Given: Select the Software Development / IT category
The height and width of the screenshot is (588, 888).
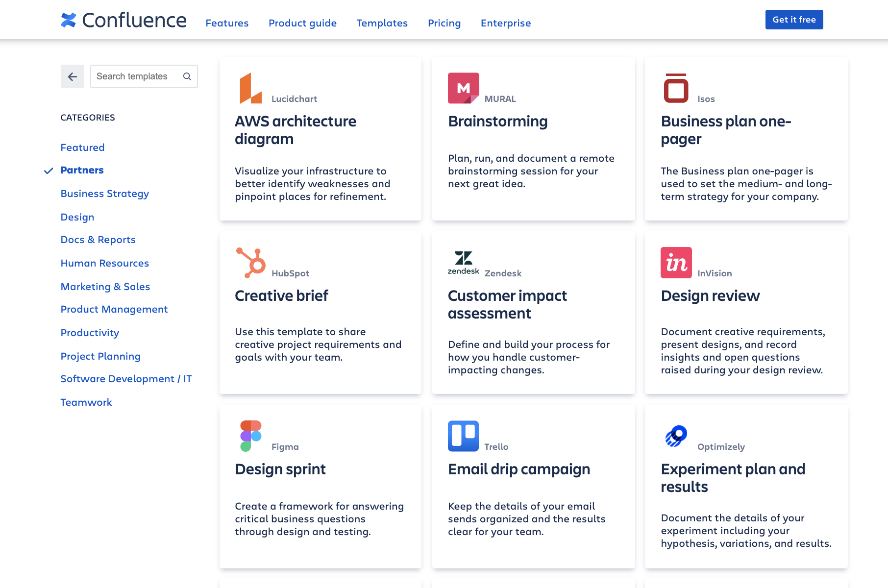Looking at the screenshot, I should pos(126,379).
